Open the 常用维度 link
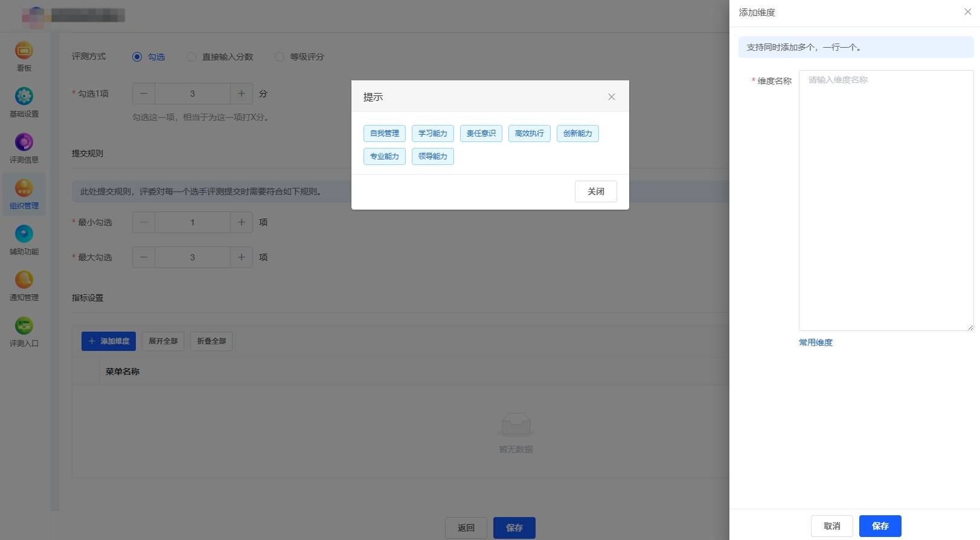Screen dimensions: 980x540 815,342
